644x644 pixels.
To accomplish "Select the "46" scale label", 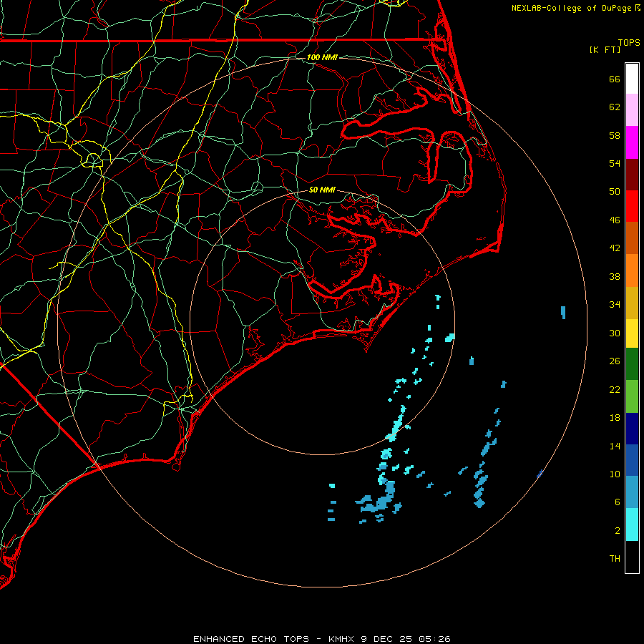I will [x=615, y=220].
